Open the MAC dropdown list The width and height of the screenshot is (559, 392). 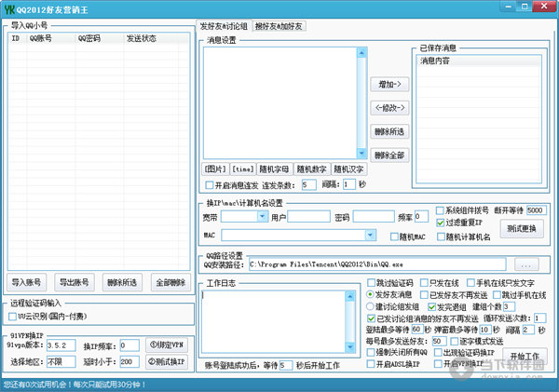pos(371,235)
